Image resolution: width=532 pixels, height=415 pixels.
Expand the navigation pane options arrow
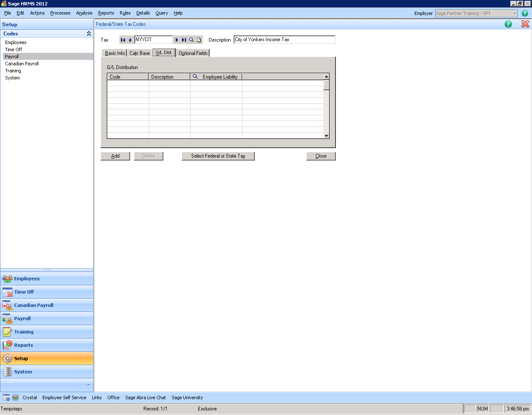click(88, 385)
